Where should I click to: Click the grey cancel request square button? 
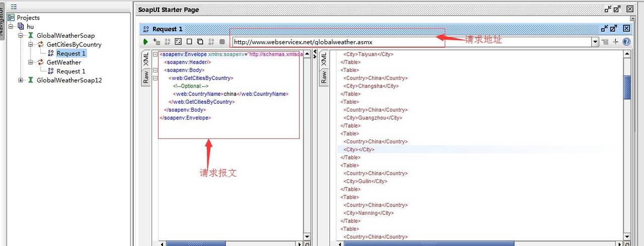click(222, 42)
